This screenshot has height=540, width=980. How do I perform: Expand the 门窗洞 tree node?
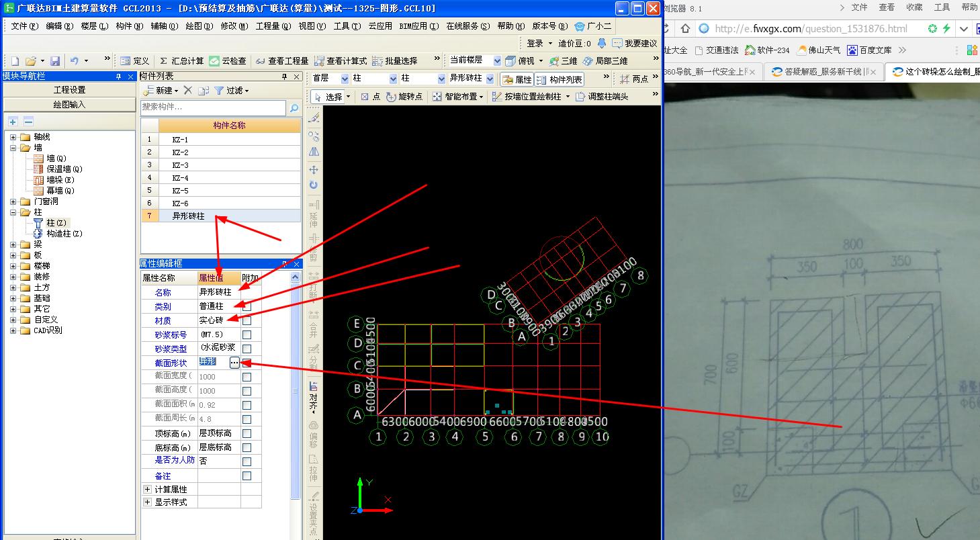pos(13,201)
